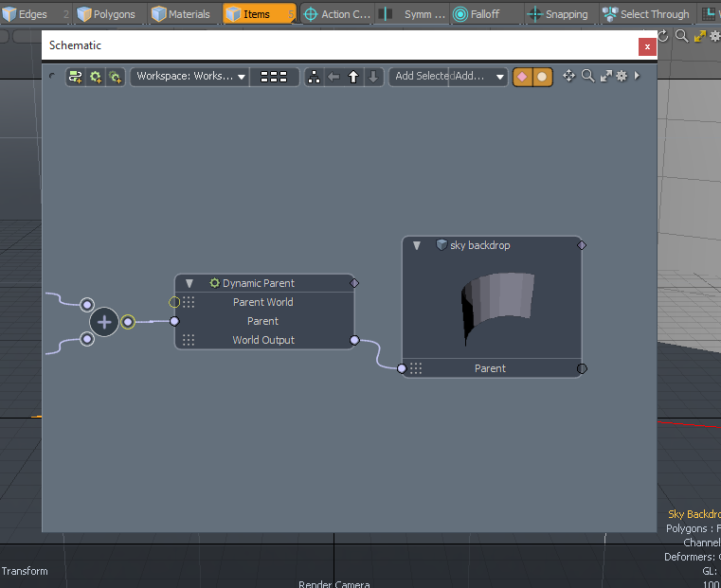Open the Schematic settings gear
Viewport: 721px width, 588px height.
pyautogui.click(x=622, y=76)
